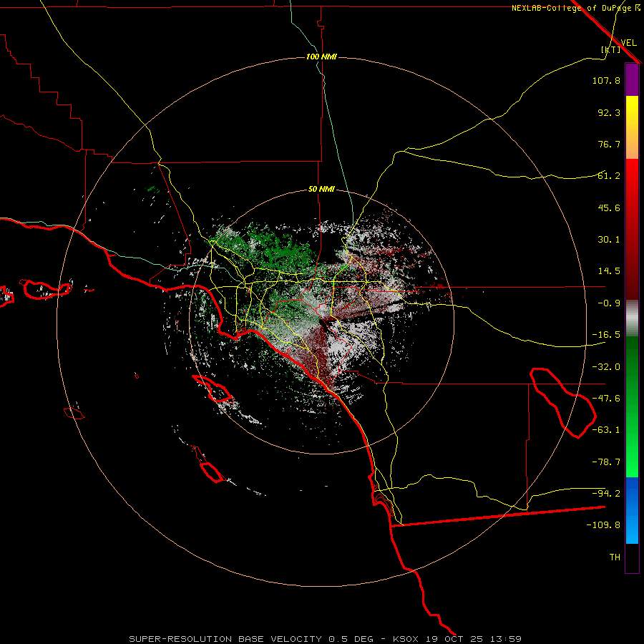
Task: Click the 107.8 velocity legend value
Action: pyautogui.click(x=606, y=80)
